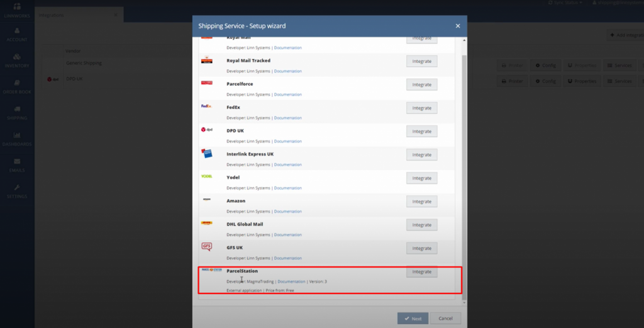The width and height of the screenshot is (644, 328).
Task: Open DPD UK Documentation link
Action: click(x=288, y=142)
